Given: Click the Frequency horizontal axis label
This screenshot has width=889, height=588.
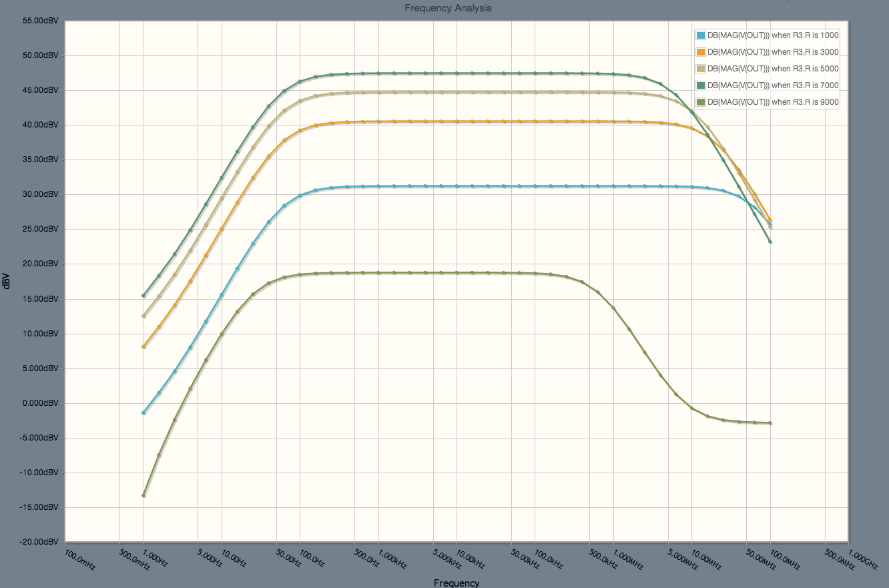Looking at the screenshot, I should pos(457,582).
